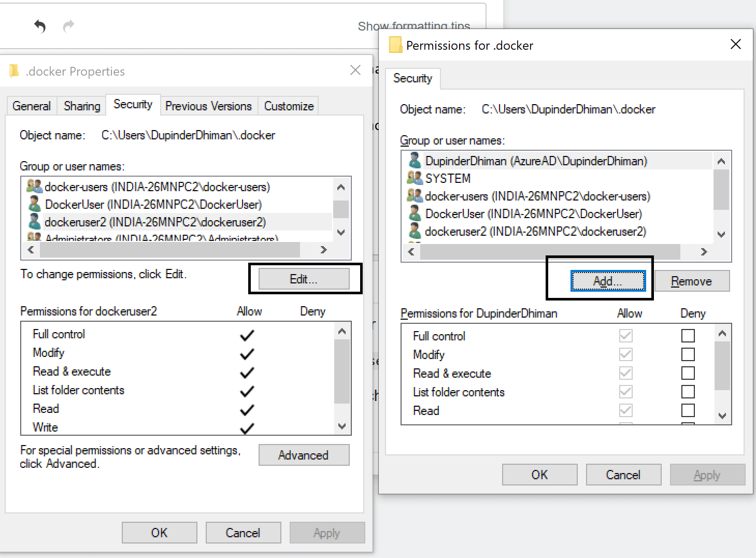Select docker-users group icon in Properties list
756x558 pixels.
[x=34, y=187]
